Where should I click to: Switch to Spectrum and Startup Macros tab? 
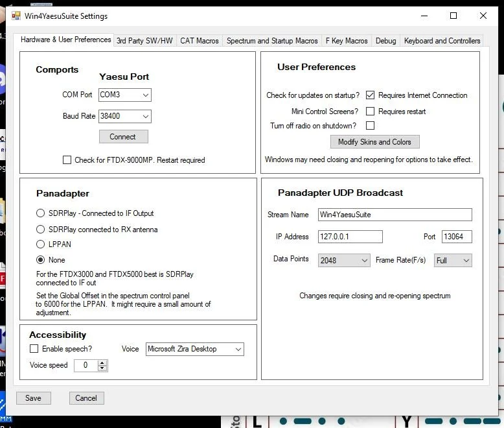(x=272, y=41)
